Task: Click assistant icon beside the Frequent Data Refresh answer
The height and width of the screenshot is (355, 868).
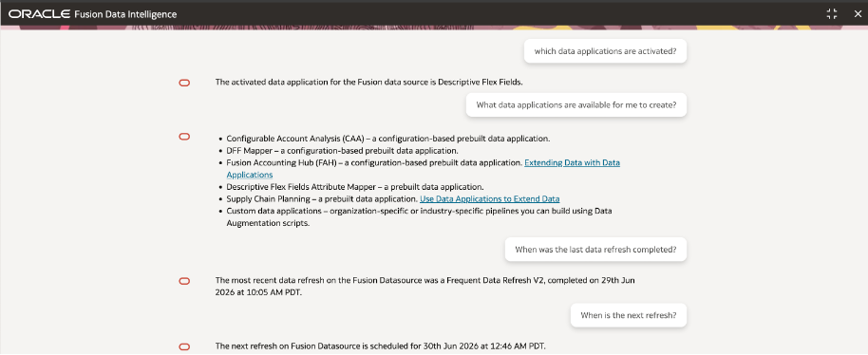Action: pos(184,281)
